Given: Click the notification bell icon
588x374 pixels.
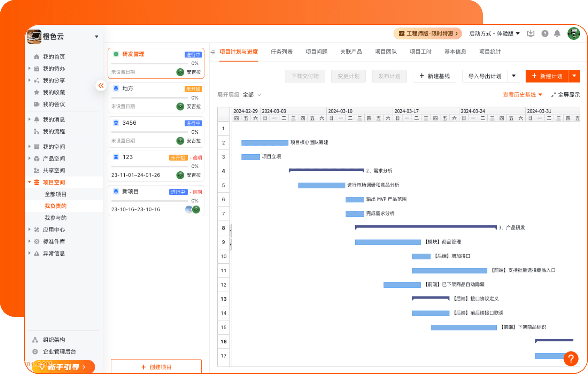Looking at the screenshot, I should (x=557, y=34).
